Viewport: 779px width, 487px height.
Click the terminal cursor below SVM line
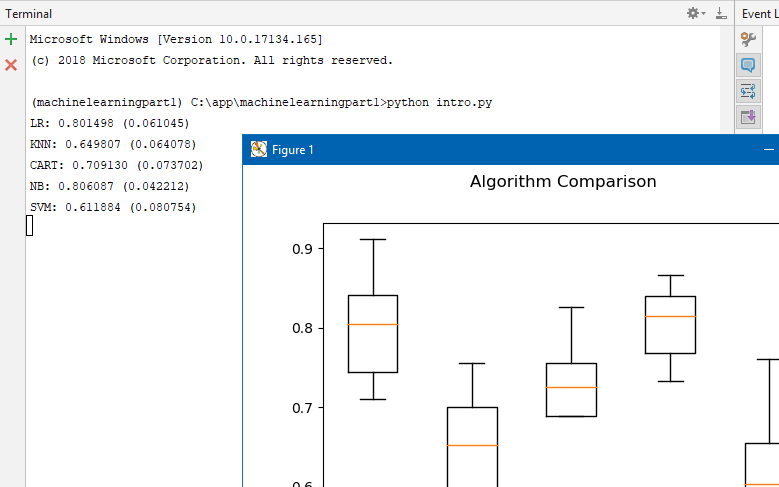[x=30, y=226]
